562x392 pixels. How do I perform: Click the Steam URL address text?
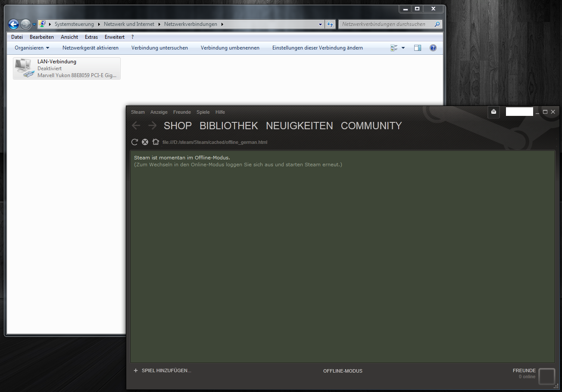click(x=215, y=142)
